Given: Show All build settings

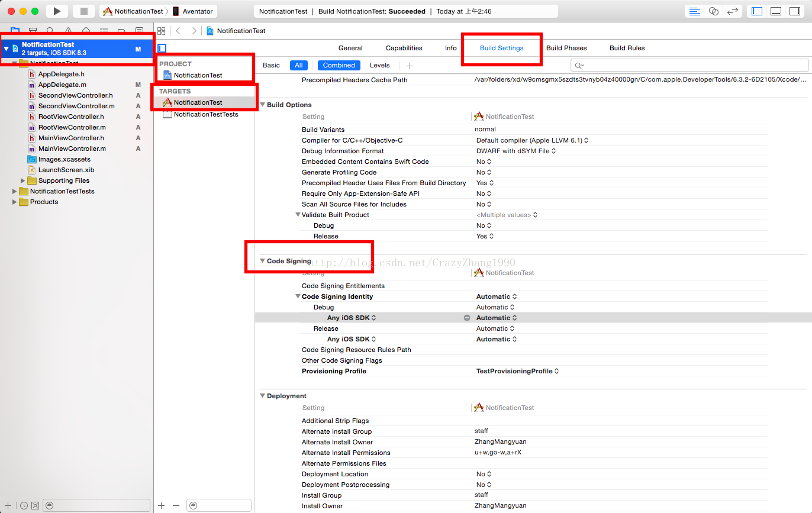Looking at the screenshot, I should [299, 65].
